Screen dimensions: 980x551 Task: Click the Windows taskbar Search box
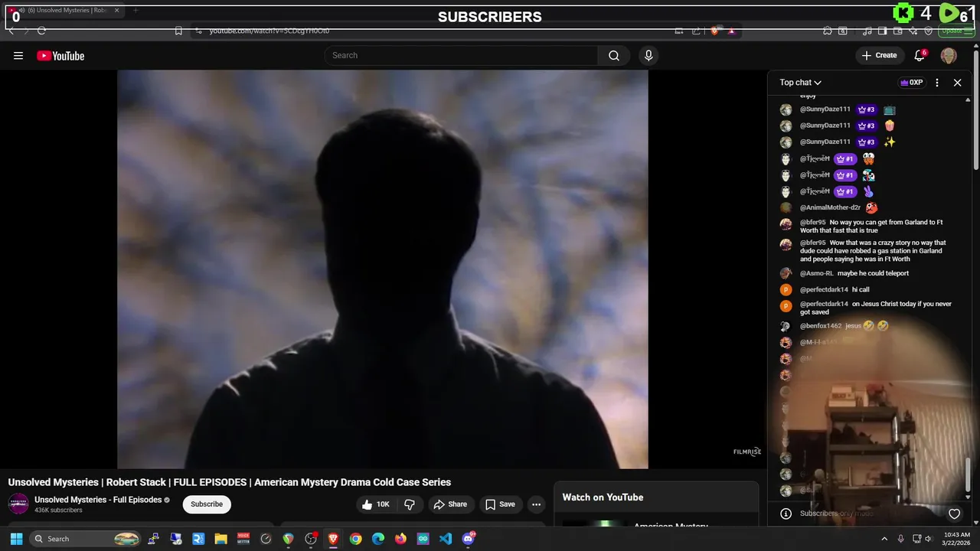click(86, 539)
